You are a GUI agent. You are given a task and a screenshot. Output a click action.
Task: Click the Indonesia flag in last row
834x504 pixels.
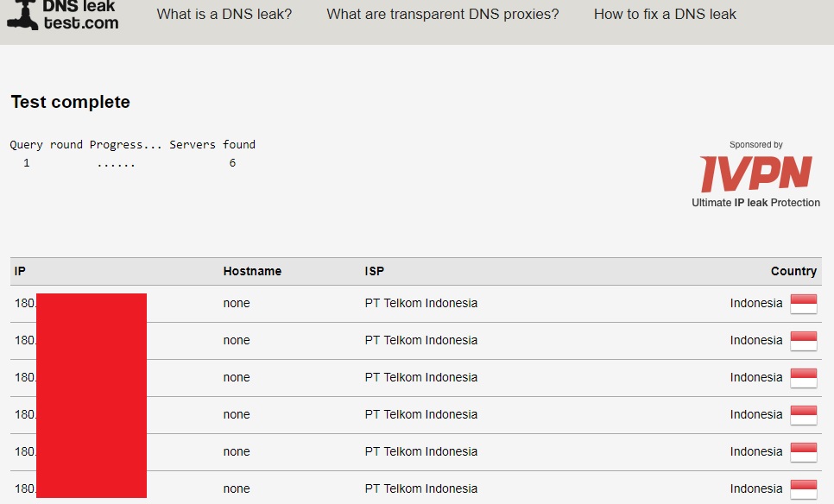803,488
